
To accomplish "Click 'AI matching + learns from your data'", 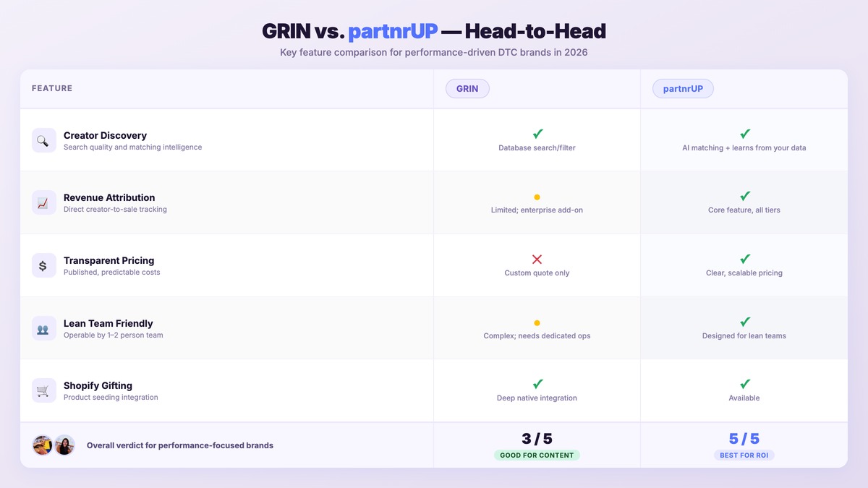I will tap(744, 147).
